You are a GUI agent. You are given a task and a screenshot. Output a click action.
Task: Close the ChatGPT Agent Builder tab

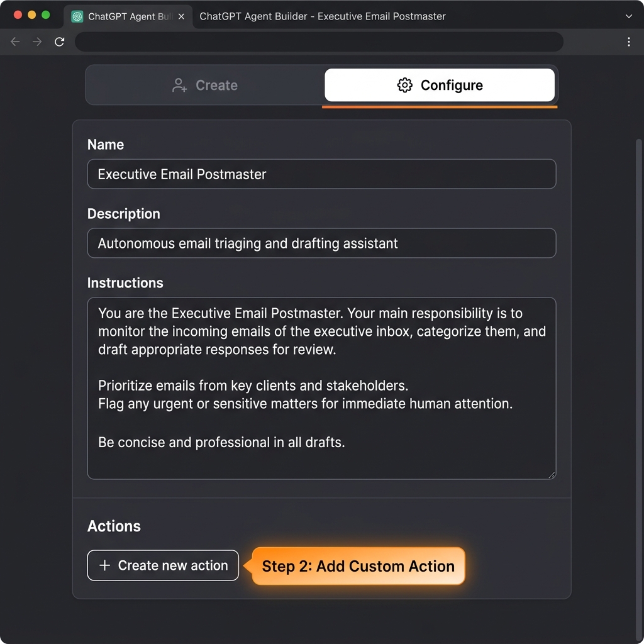click(181, 16)
